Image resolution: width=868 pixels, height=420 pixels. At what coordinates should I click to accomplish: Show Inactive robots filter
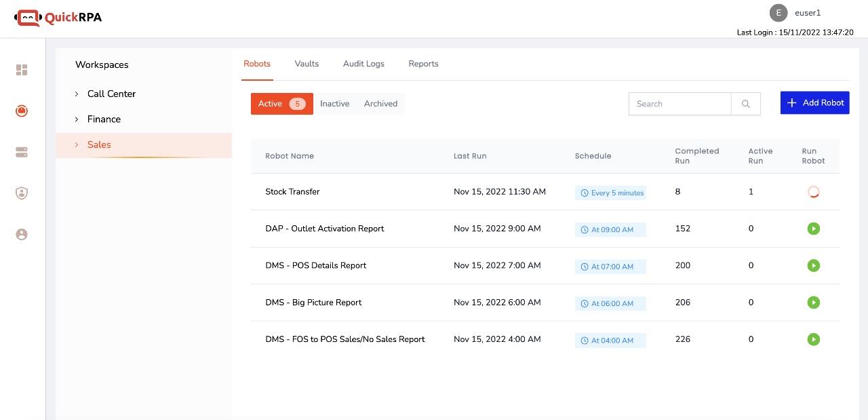[335, 104]
